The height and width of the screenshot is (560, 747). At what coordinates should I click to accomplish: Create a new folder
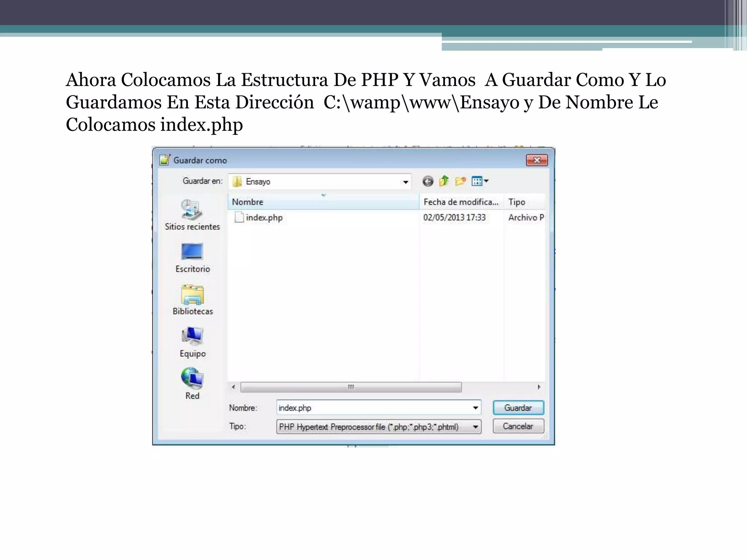click(x=460, y=181)
